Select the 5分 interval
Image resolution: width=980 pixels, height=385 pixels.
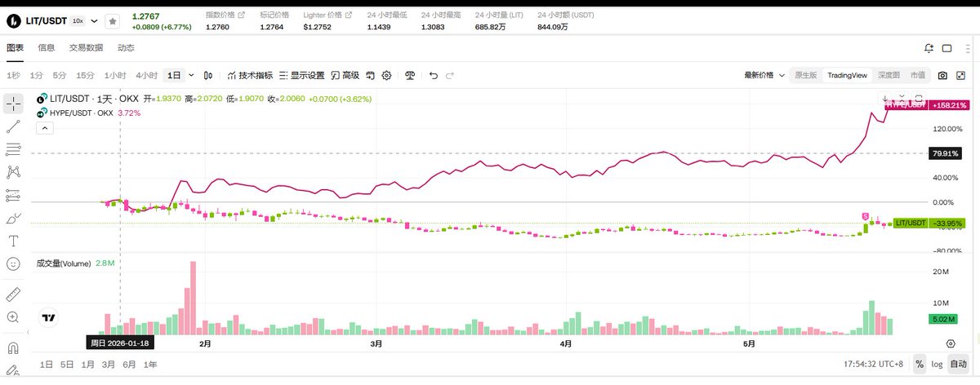60,75
